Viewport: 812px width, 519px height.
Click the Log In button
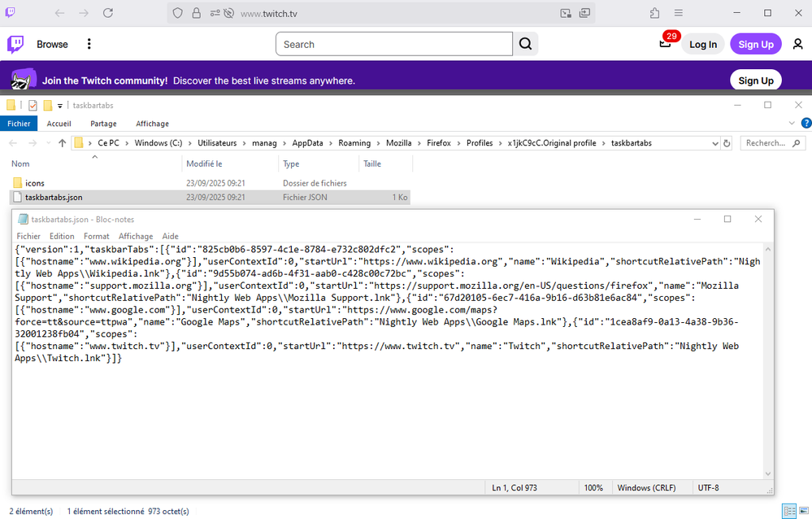[703, 44]
